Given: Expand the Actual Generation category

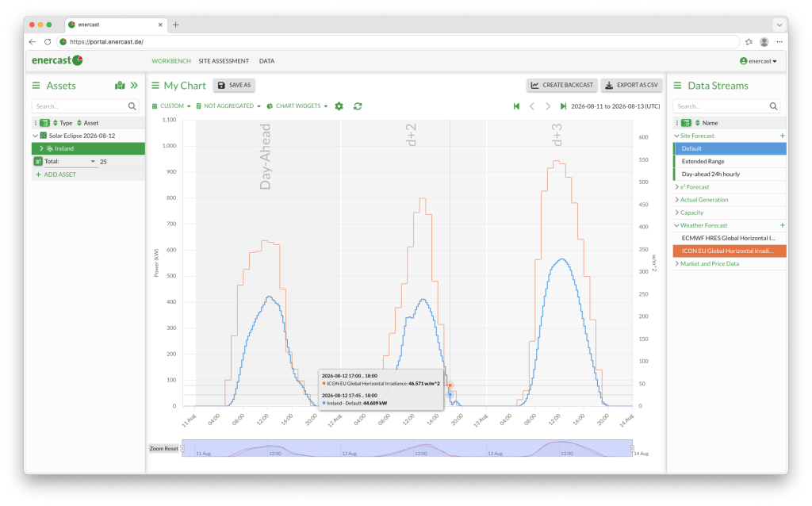Looking at the screenshot, I should tap(677, 200).
